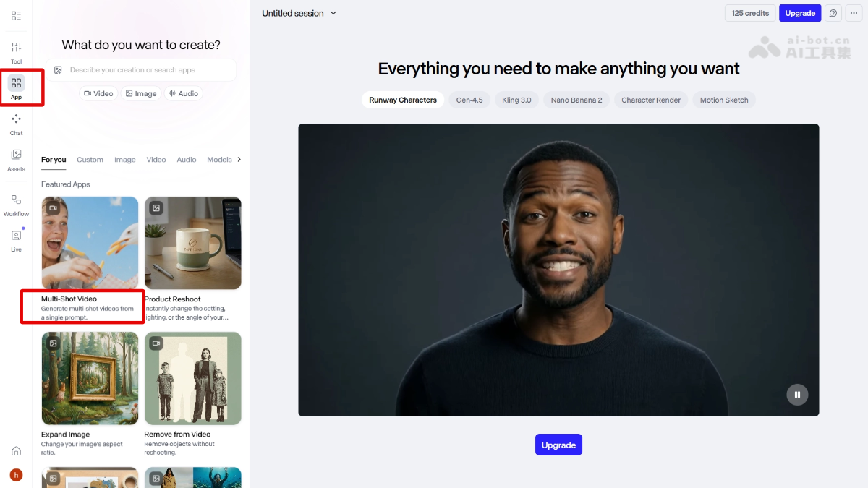Select the Gen-4.5 model tab
The width and height of the screenshot is (868, 488).
469,100
